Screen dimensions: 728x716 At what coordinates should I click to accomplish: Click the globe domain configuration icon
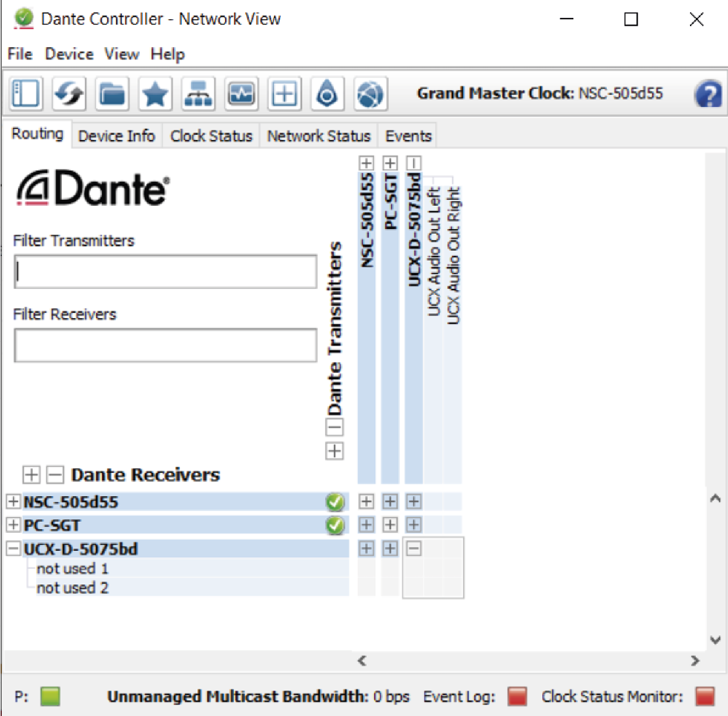pyautogui.click(x=371, y=94)
